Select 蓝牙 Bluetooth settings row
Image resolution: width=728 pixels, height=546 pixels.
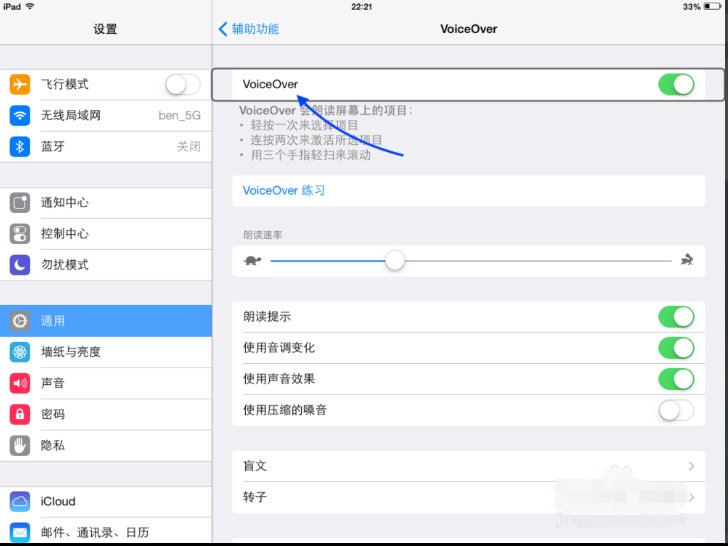[x=106, y=147]
